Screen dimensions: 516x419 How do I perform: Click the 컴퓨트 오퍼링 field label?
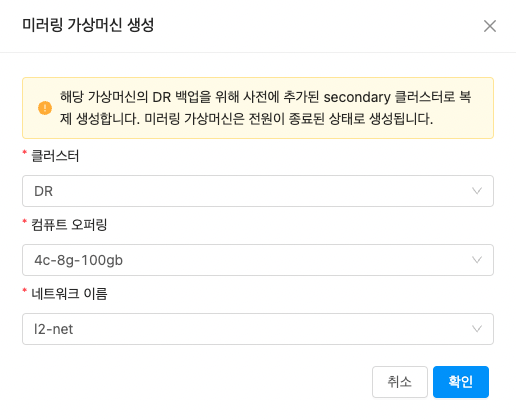pyautogui.click(x=69, y=225)
